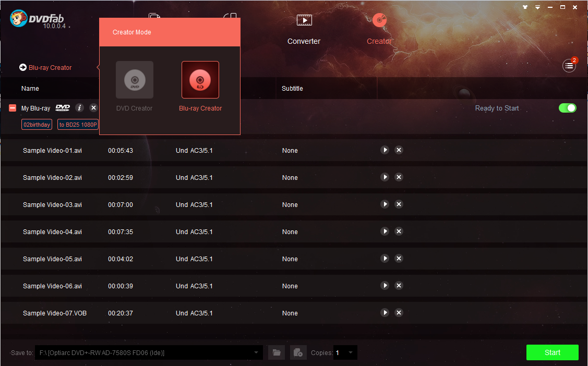Select Blu-ray Creator in the sidebar

click(51, 67)
